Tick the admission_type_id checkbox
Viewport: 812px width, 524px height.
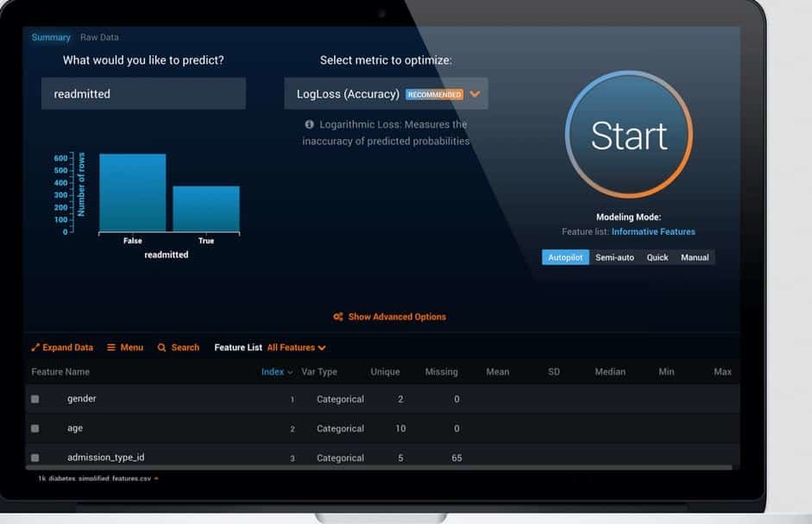coord(35,458)
